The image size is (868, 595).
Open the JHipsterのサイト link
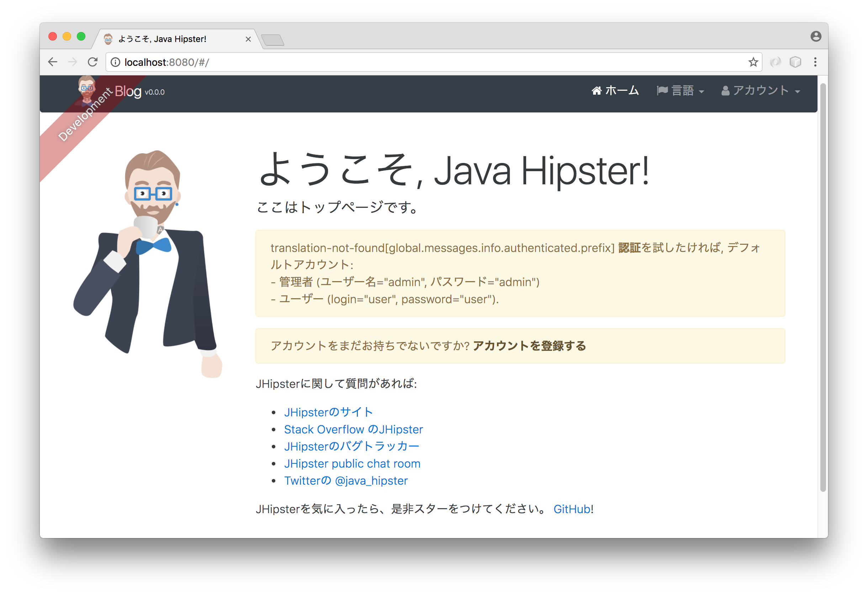328,412
